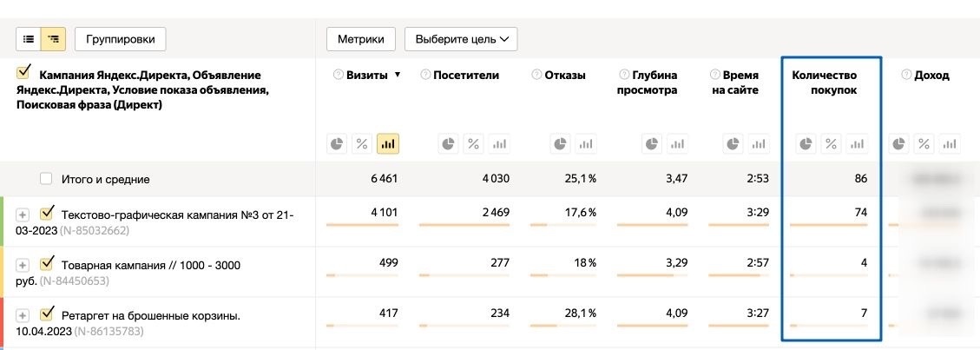Click the Группировки button

(x=121, y=39)
